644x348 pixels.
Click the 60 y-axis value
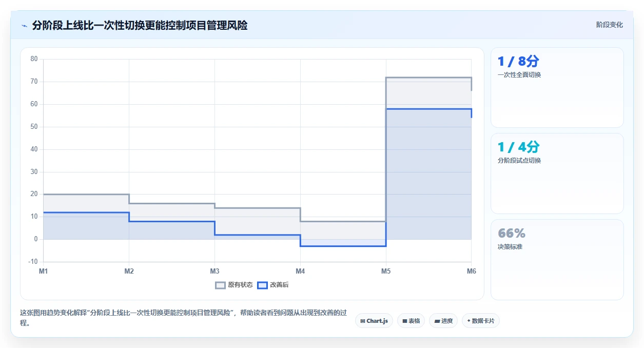[x=34, y=104]
